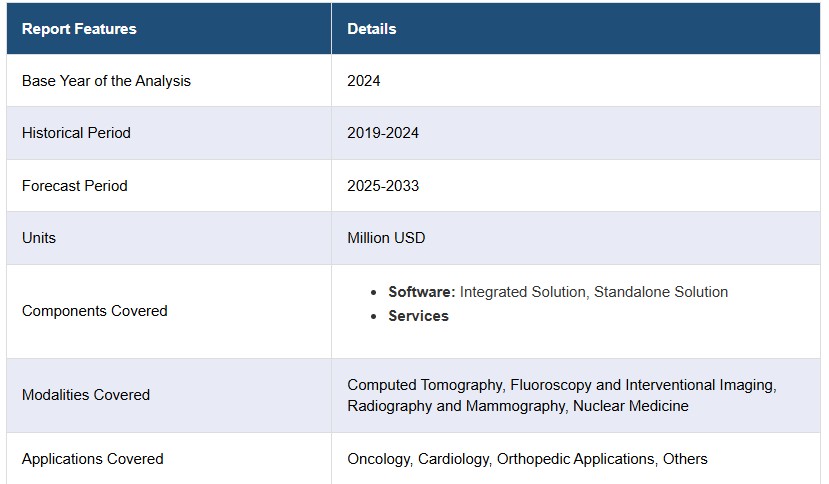This screenshot has width=829, height=484.
Task: Select the Modalities Covered row label
Action: (x=86, y=395)
